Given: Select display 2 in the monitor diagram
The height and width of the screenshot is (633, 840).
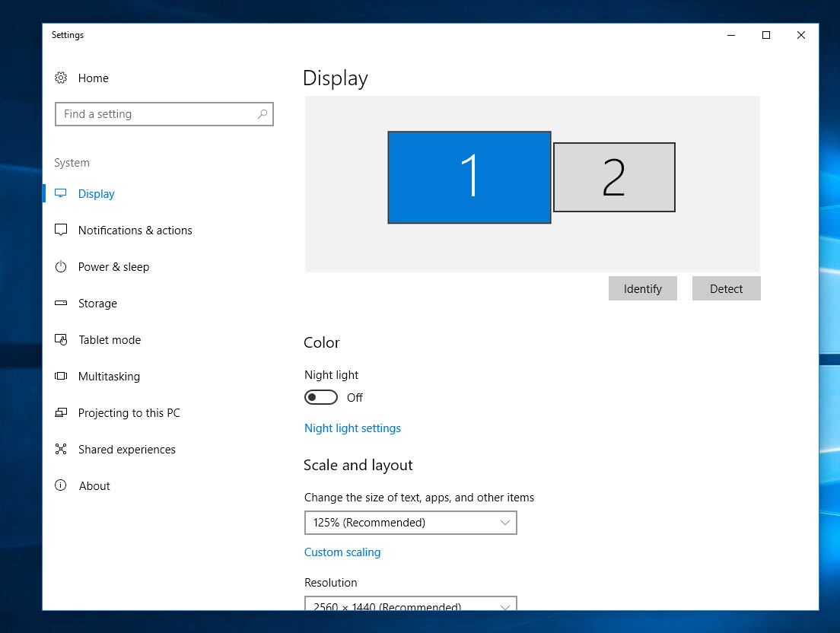Looking at the screenshot, I should click(x=614, y=177).
